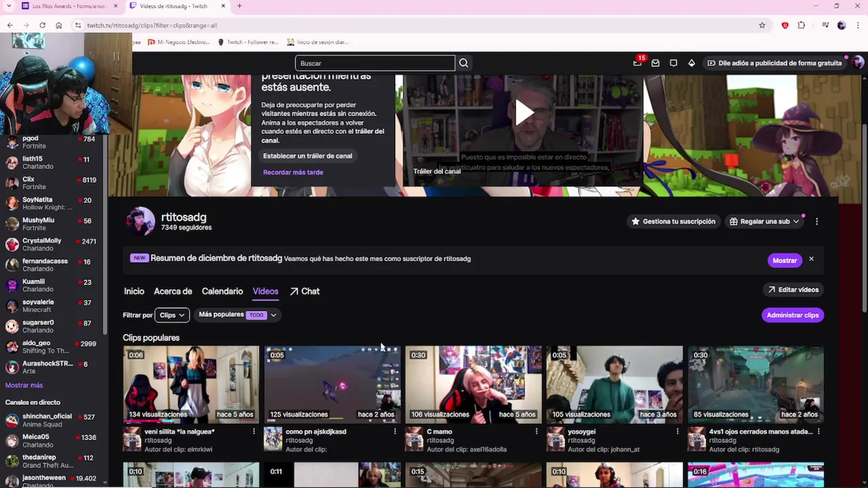The image size is (868, 488).
Task: Play the channel trailer video
Action: [x=524, y=113]
